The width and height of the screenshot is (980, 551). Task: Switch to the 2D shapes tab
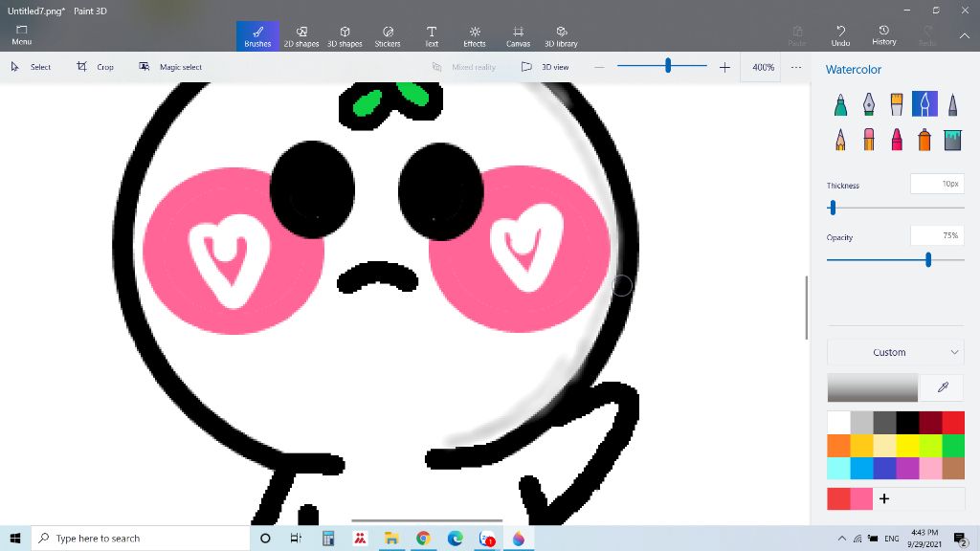(x=301, y=36)
